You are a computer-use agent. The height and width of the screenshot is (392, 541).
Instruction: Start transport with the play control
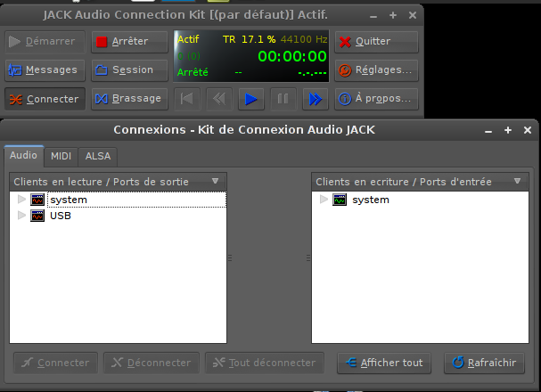click(251, 99)
